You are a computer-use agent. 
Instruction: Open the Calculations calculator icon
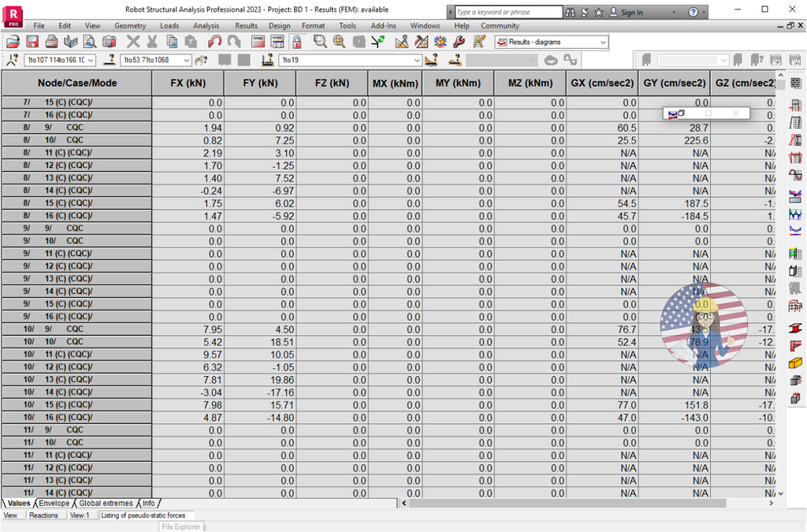click(258, 42)
